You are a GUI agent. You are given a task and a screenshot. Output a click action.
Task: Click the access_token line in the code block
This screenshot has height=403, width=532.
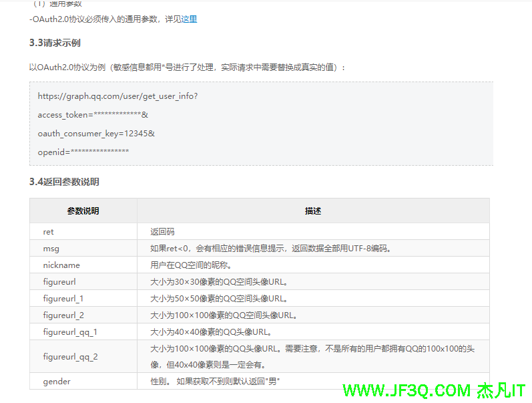pyautogui.click(x=93, y=115)
